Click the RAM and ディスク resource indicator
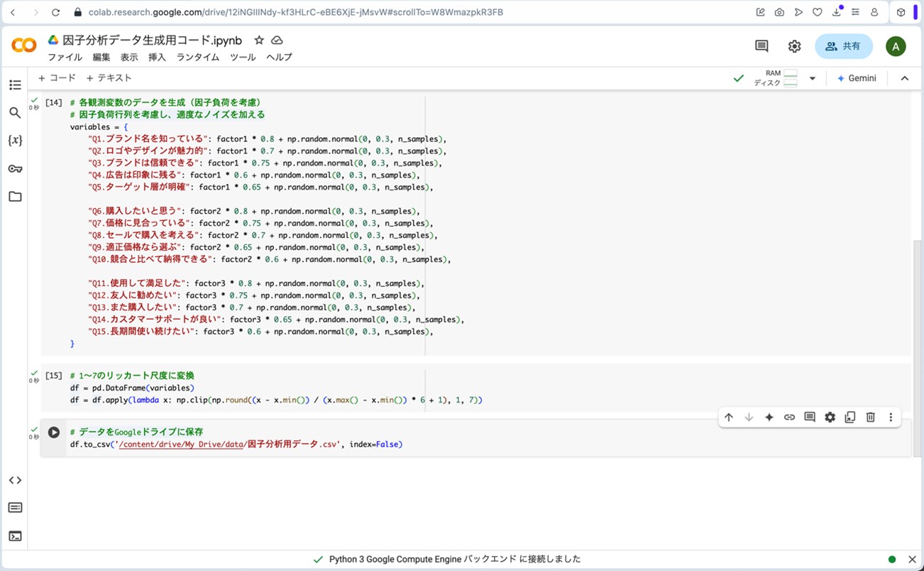924x571 pixels. coord(775,78)
